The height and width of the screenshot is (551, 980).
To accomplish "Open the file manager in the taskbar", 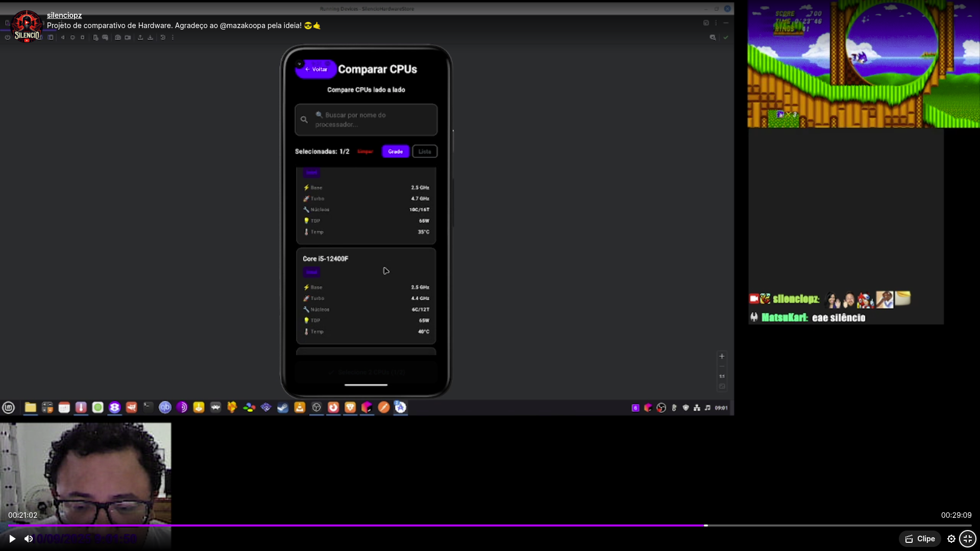I will pos(31,407).
